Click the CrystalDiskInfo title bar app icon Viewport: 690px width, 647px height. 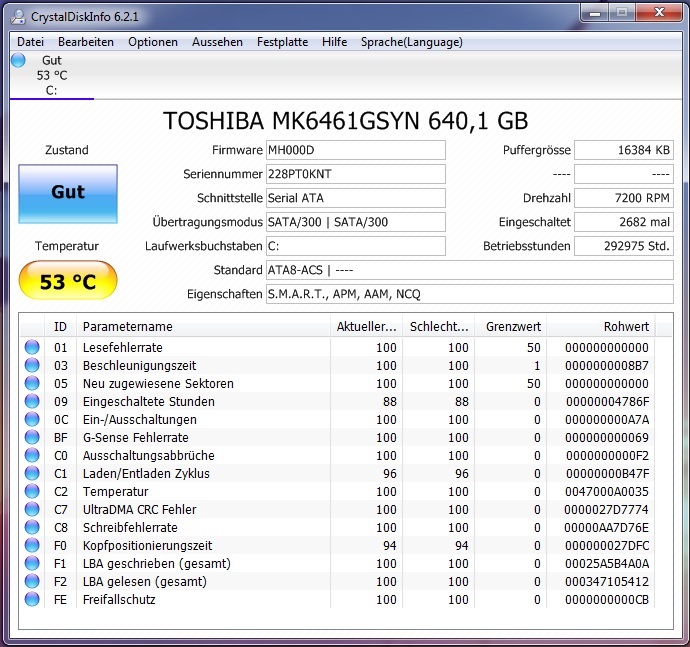18,17
